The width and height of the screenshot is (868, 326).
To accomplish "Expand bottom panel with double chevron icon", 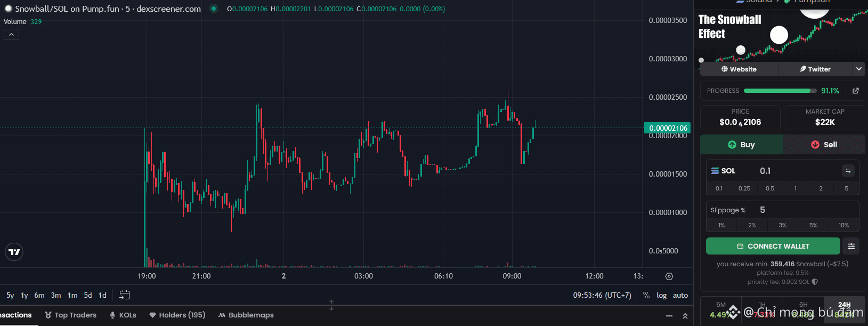I will pyautogui.click(x=685, y=316).
